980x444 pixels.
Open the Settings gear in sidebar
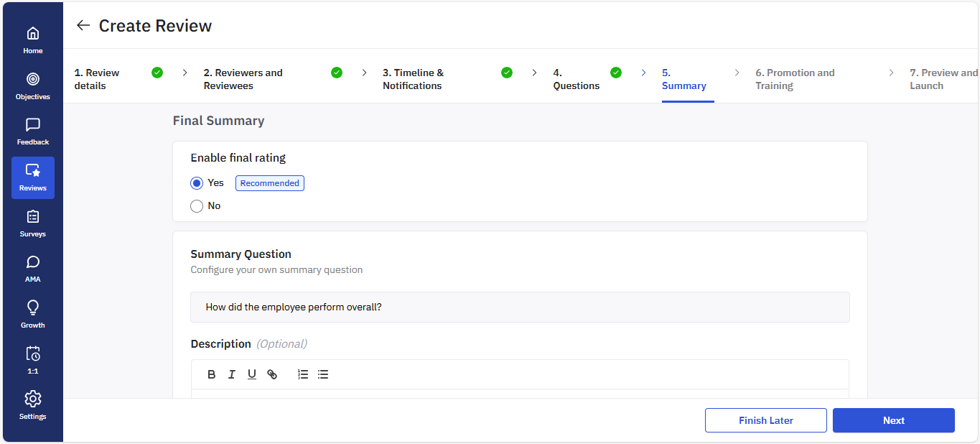click(33, 404)
